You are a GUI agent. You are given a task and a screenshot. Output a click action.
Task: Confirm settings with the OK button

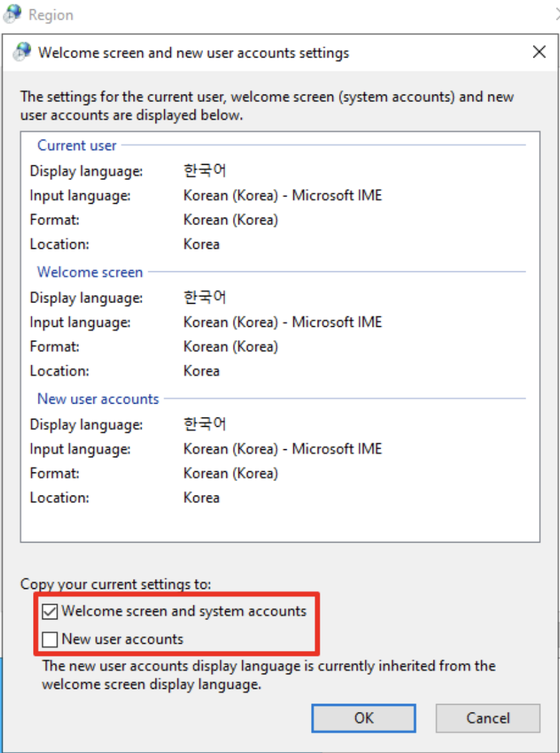click(x=363, y=718)
